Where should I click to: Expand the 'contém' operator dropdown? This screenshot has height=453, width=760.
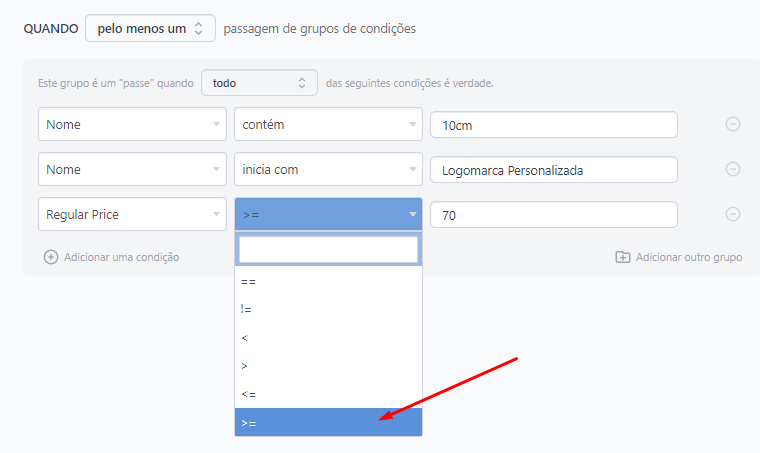pos(328,125)
